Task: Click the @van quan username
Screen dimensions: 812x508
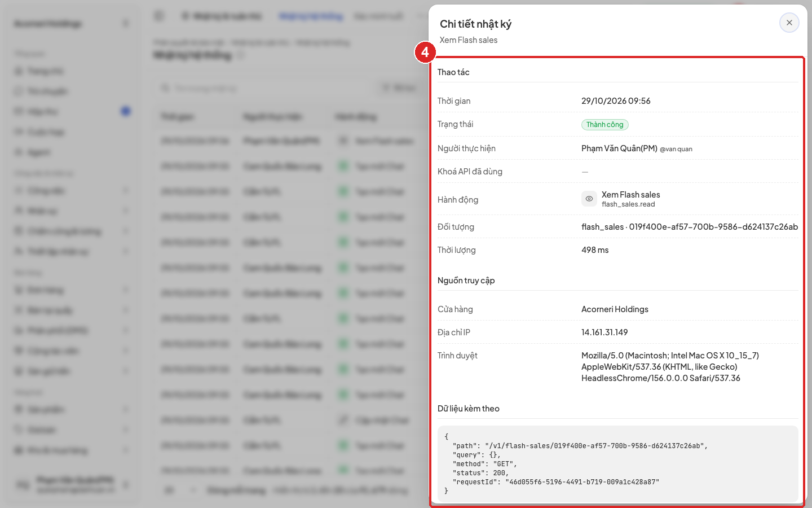Action: point(676,149)
